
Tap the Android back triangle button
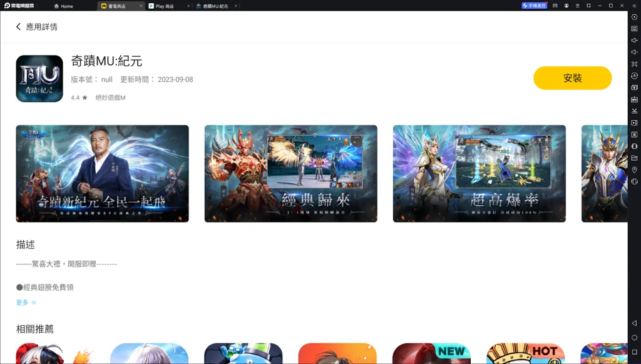634,323
